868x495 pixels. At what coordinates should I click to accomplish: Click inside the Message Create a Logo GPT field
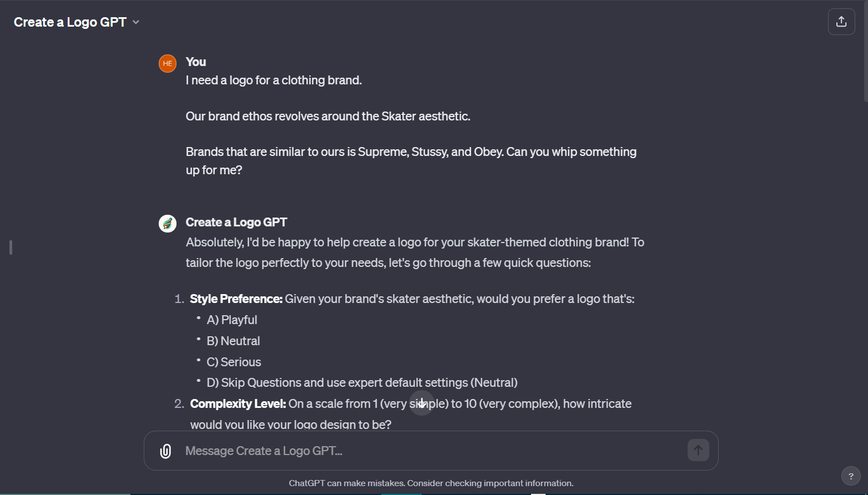(x=388, y=450)
